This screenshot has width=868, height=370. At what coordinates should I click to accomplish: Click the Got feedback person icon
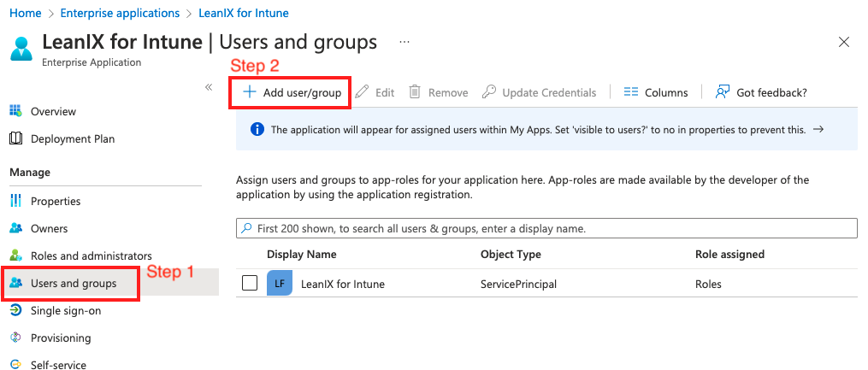(722, 91)
